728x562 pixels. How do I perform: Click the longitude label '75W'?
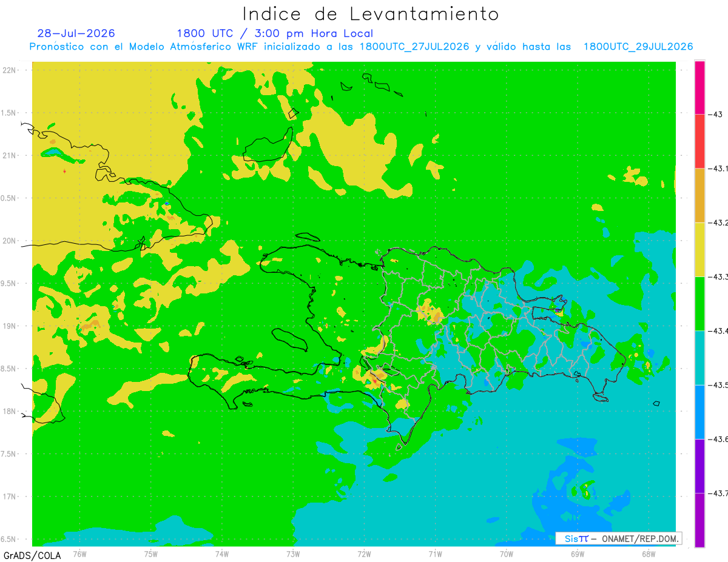pyautogui.click(x=151, y=554)
